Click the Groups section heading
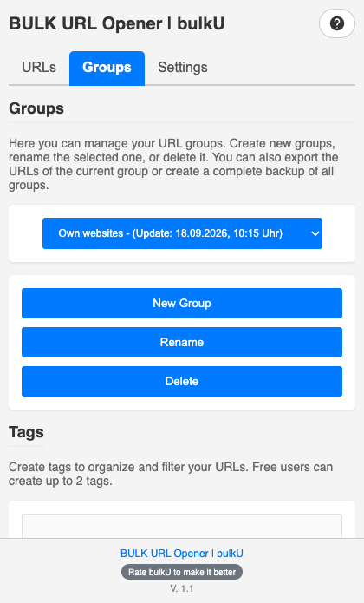364x603 pixels. (x=36, y=108)
